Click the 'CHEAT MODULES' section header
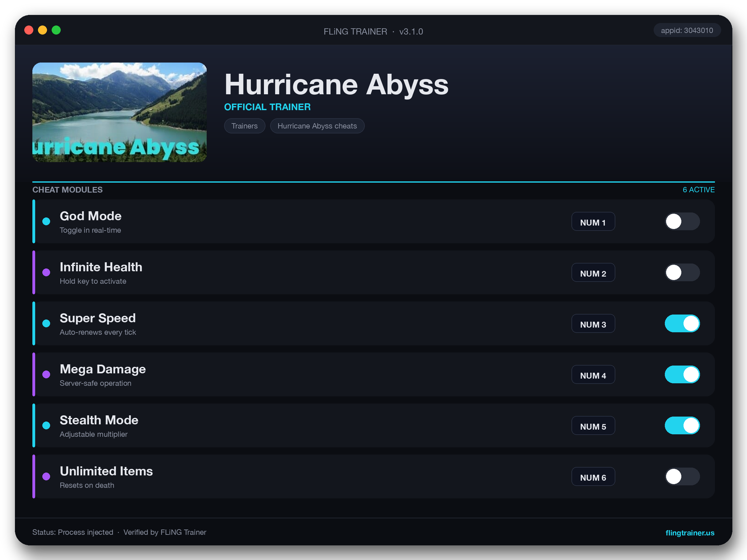Screen dimensions: 747x560 (x=68, y=190)
